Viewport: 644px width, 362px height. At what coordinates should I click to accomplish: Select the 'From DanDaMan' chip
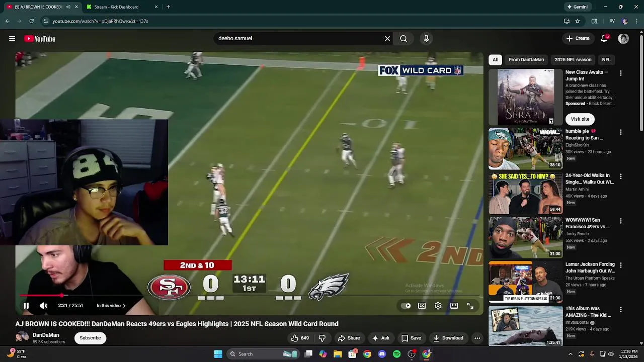[526, 59]
